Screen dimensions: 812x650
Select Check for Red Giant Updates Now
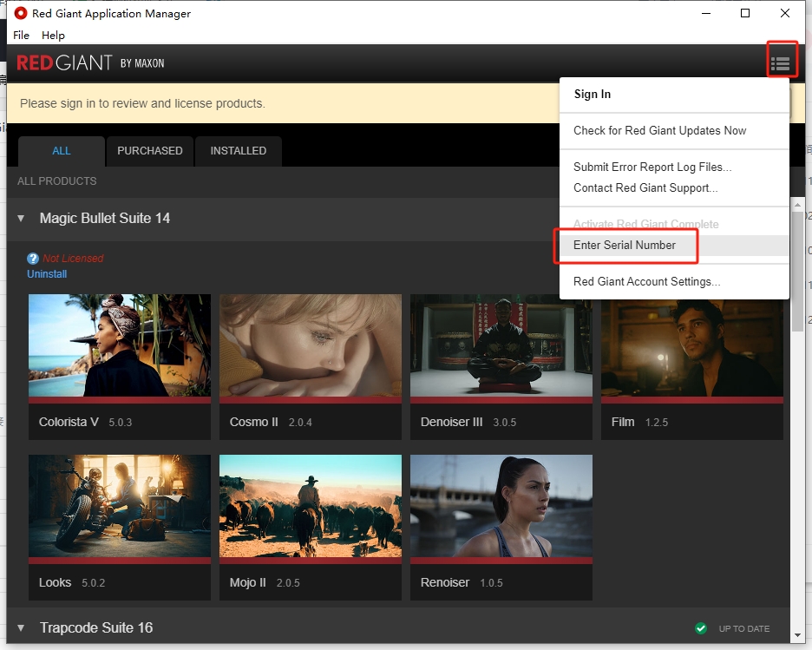coord(659,131)
